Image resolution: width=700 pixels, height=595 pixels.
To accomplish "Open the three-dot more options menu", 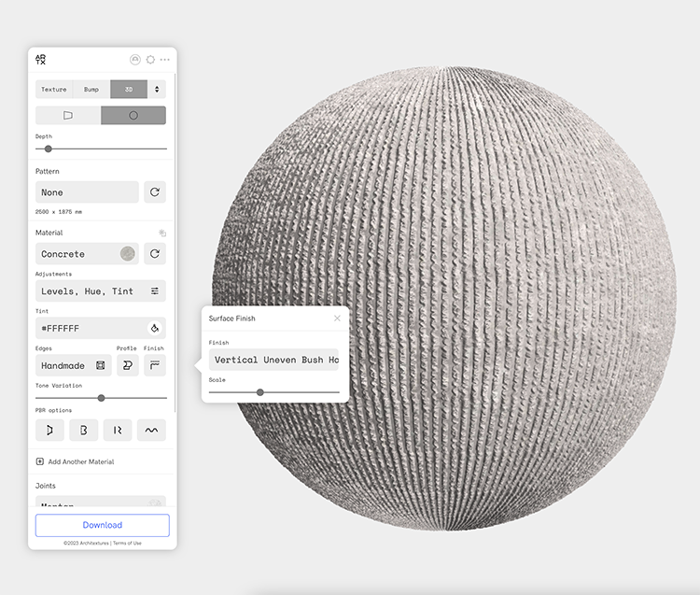I will click(x=165, y=60).
